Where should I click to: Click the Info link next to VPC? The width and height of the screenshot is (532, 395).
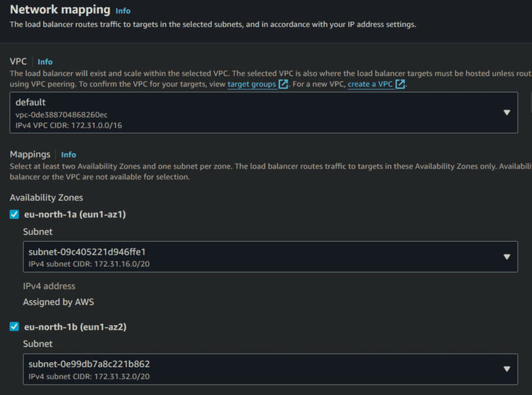point(45,62)
